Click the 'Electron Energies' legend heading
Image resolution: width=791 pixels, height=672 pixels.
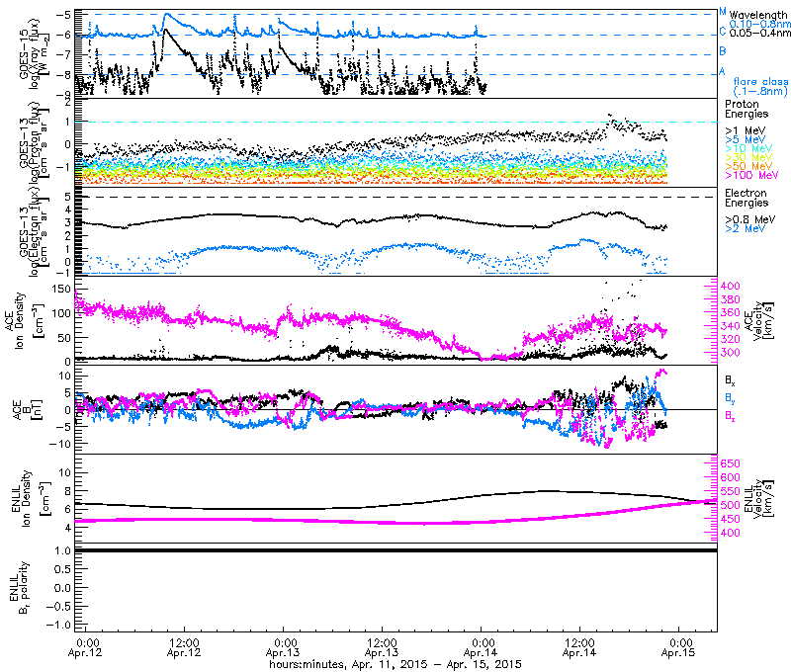tap(747, 198)
